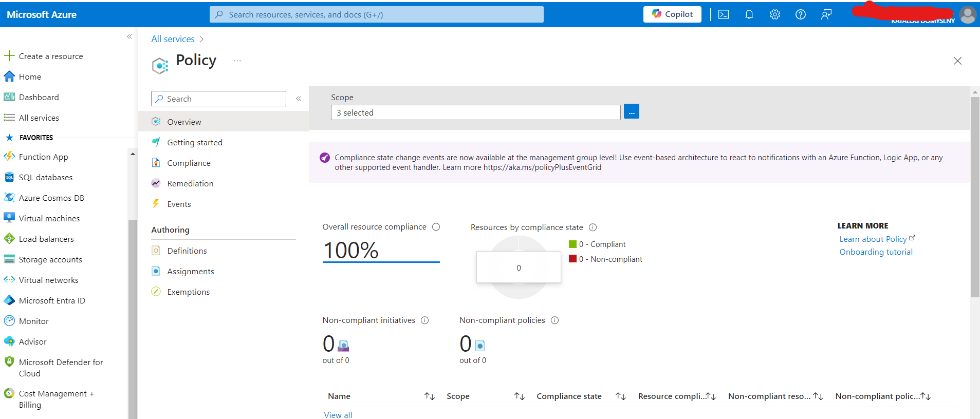Click the Home house icon
The width and height of the screenshot is (980, 419).
click(9, 77)
